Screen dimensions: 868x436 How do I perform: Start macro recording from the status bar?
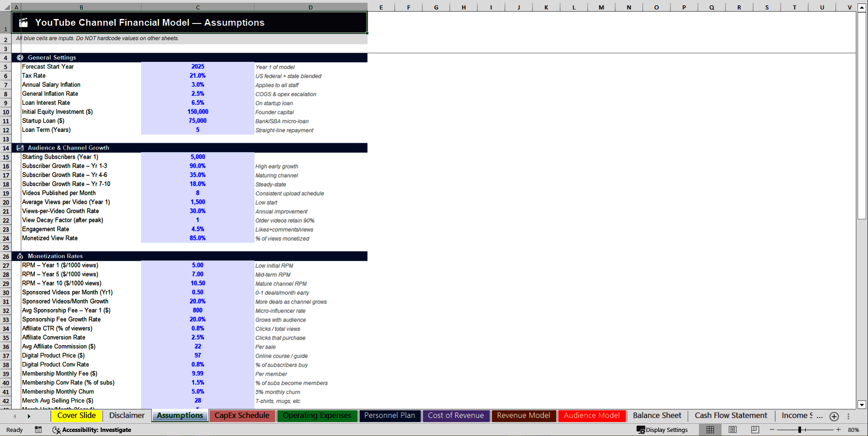[x=38, y=430]
